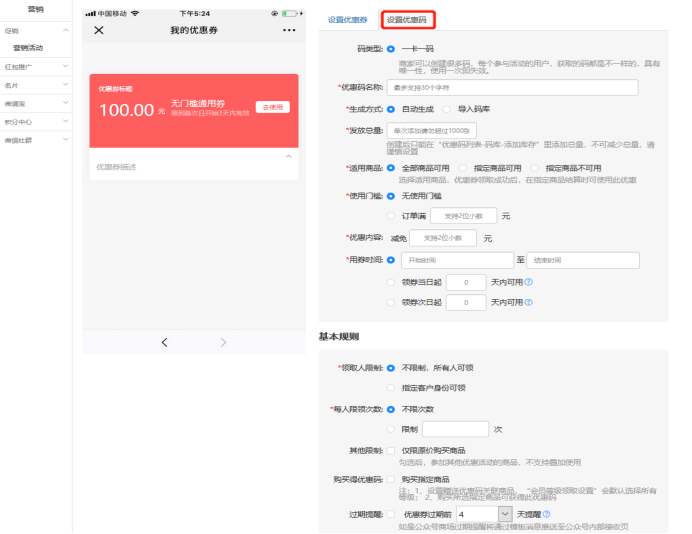The height and width of the screenshot is (534, 692).
Task: Expand the 名片 sidebar group
Action: 66,85
